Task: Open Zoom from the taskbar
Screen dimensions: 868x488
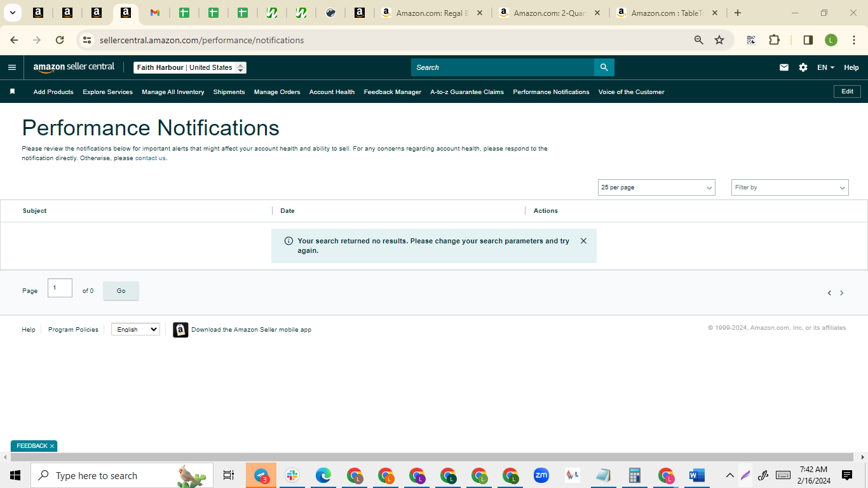Action: tap(541, 475)
